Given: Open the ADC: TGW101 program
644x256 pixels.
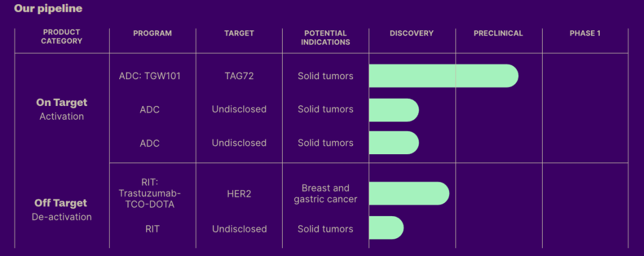Looking at the screenshot, I should tap(150, 76).
